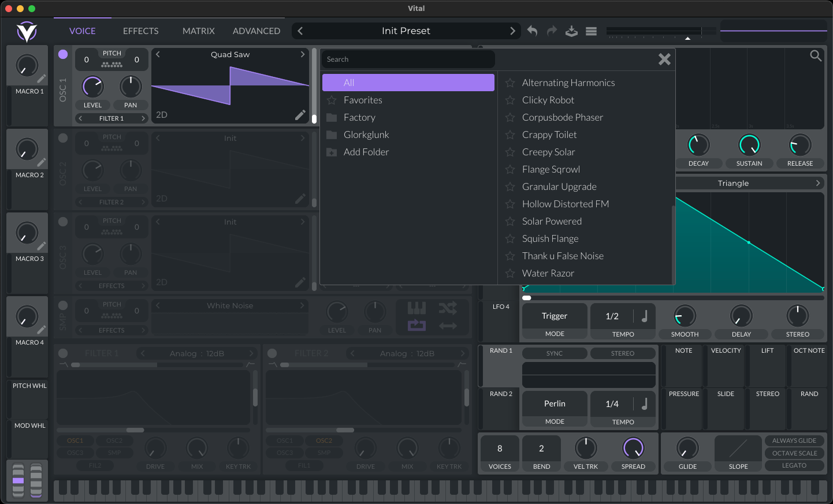833x504 pixels.
Task: Click the Favorites star icon in folder list
Action: pyautogui.click(x=332, y=100)
